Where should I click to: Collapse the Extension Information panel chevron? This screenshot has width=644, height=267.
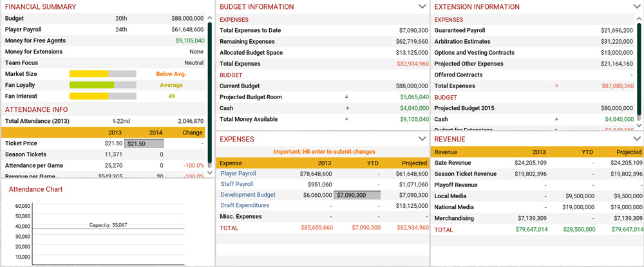[637, 6]
